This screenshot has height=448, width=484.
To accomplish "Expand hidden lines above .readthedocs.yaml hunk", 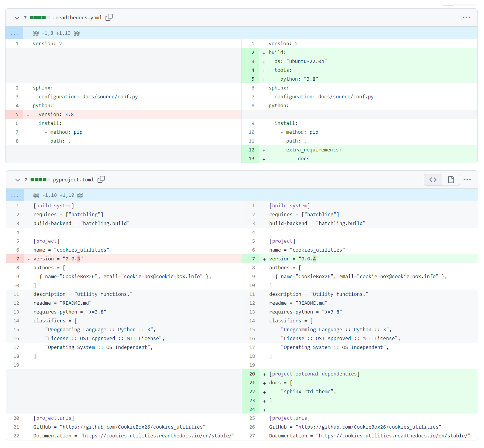I will click(x=14, y=33).
